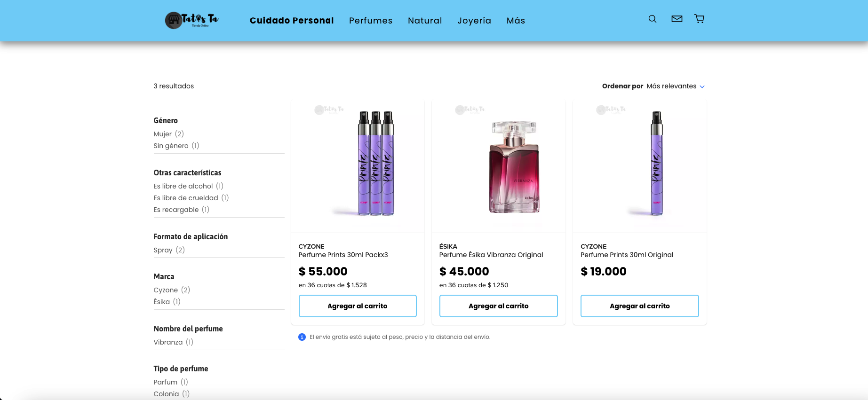Select the Joyería menu item
Screen dimensions: 868x400
pos(474,21)
